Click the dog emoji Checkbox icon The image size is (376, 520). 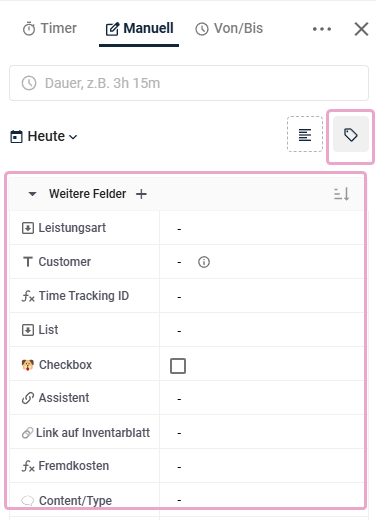(x=28, y=365)
